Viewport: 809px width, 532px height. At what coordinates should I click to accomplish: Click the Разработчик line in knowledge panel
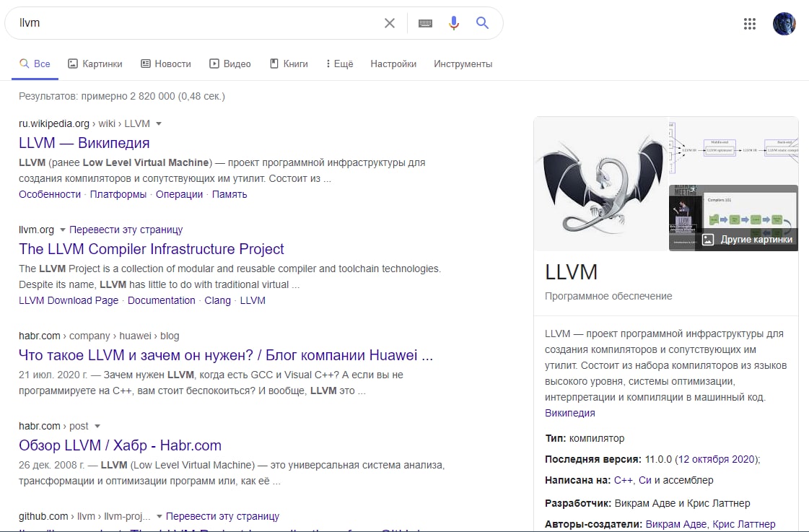click(647, 504)
